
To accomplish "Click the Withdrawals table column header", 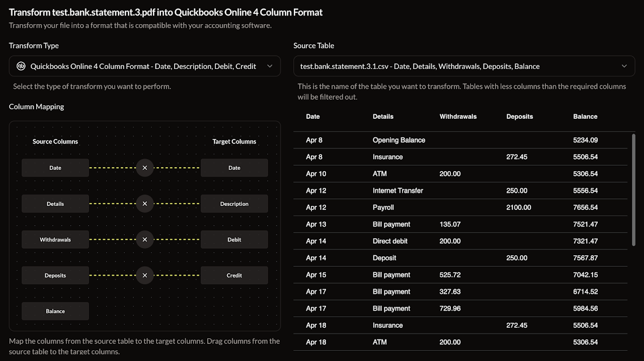I will point(458,116).
